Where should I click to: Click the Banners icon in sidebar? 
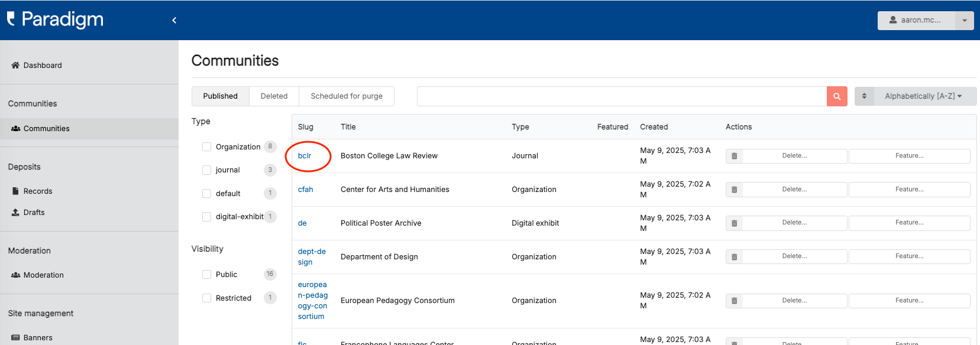15,338
